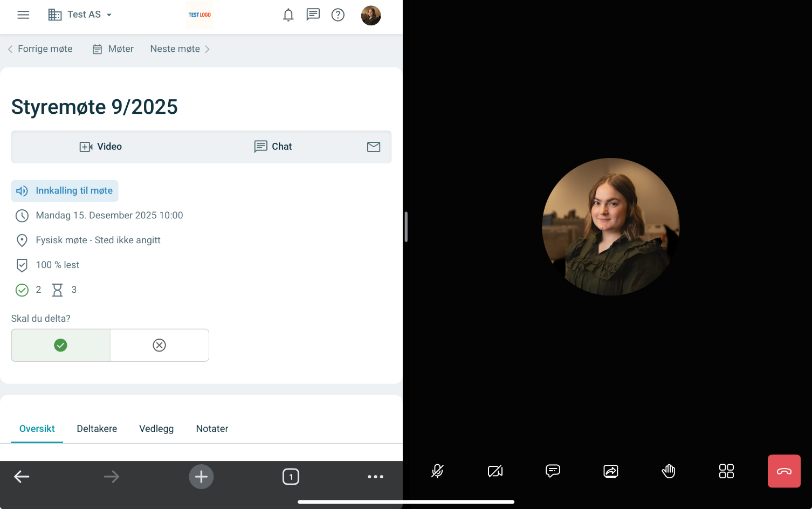The height and width of the screenshot is (509, 812).
Task: Open the grid layout view in video call
Action: [726, 471]
